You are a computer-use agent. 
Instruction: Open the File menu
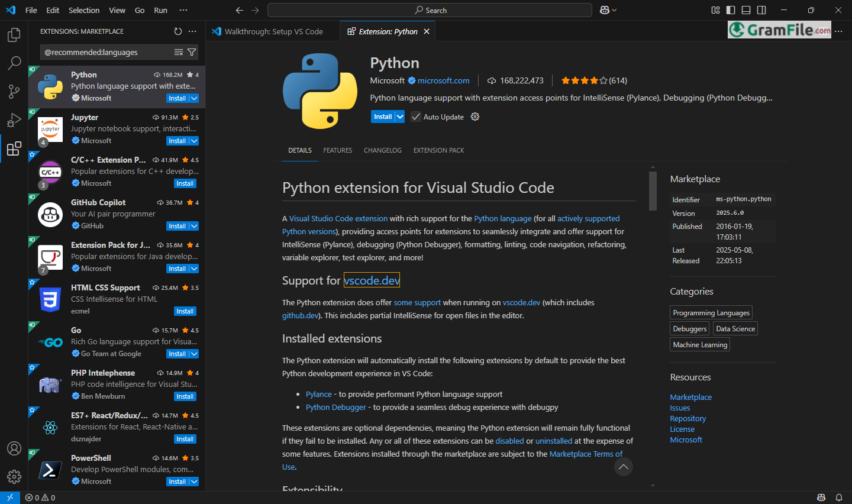point(31,10)
